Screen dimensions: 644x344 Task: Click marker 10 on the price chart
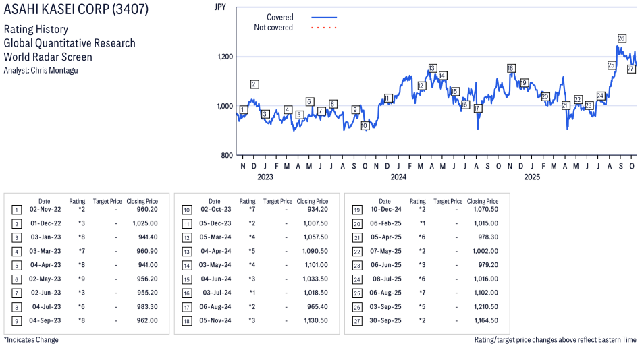point(365,125)
